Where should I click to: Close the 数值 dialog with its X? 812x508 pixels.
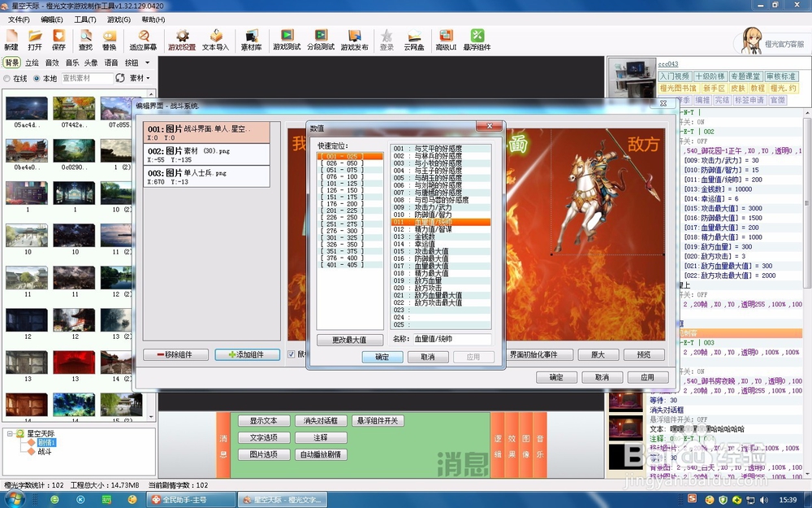tap(489, 127)
